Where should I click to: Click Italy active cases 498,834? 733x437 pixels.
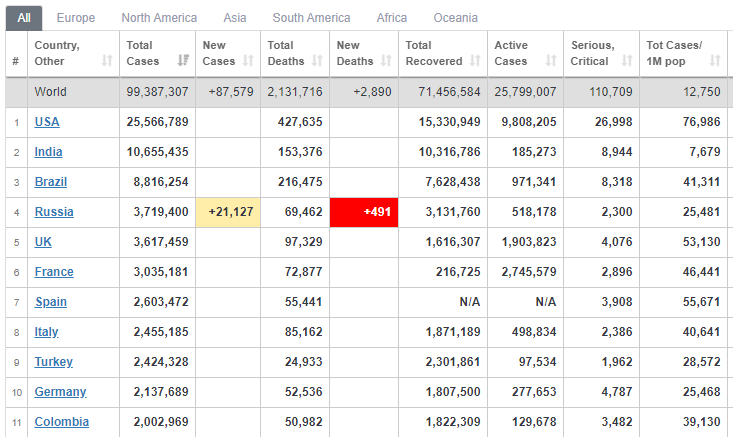(534, 332)
